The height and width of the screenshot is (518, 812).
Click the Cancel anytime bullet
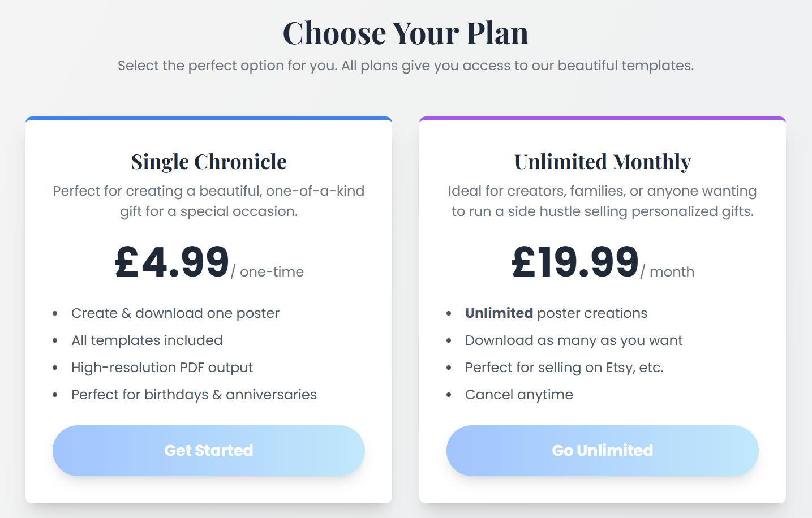pyautogui.click(x=519, y=394)
